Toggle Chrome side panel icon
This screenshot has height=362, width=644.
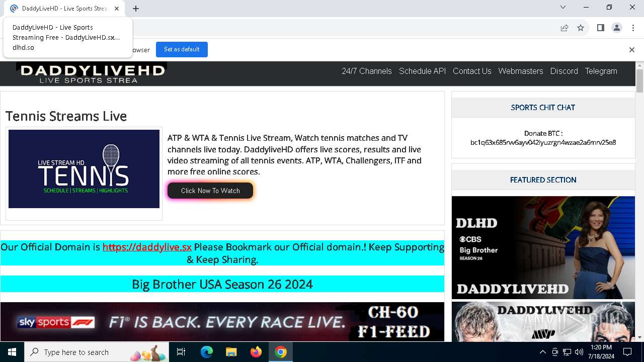[x=600, y=28]
